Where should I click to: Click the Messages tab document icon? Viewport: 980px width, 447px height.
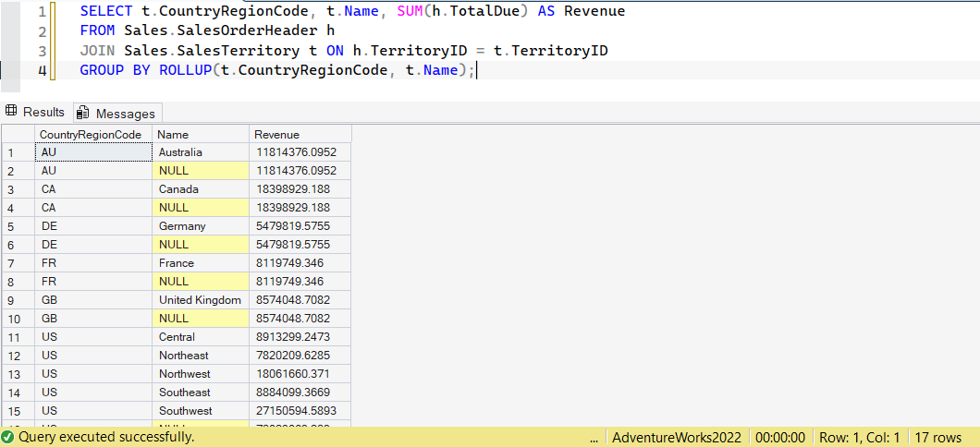tap(82, 113)
